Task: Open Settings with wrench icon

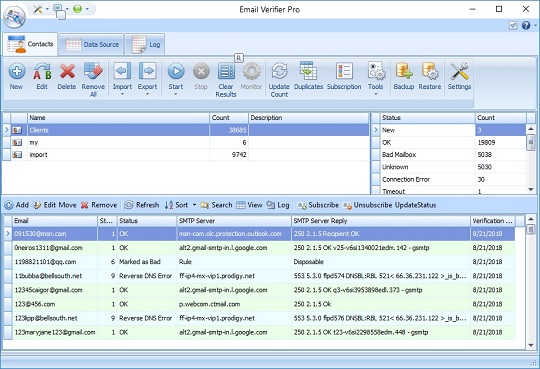Action: (x=459, y=71)
